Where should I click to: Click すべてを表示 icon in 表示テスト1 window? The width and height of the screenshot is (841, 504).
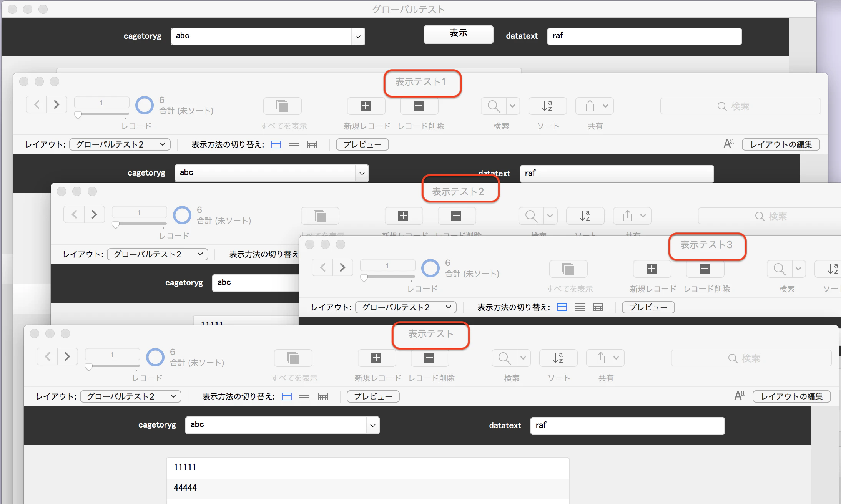click(282, 106)
